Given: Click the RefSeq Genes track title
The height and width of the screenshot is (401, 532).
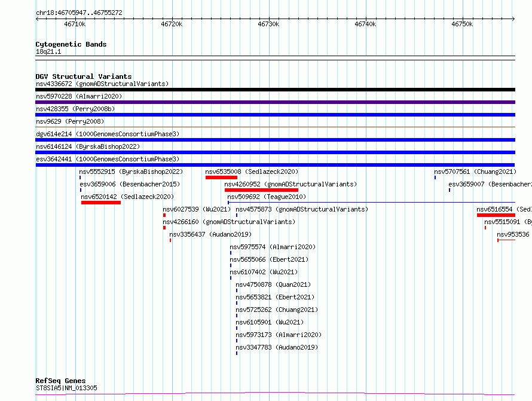Looking at the screenshot, I should [x=60, y=381].
